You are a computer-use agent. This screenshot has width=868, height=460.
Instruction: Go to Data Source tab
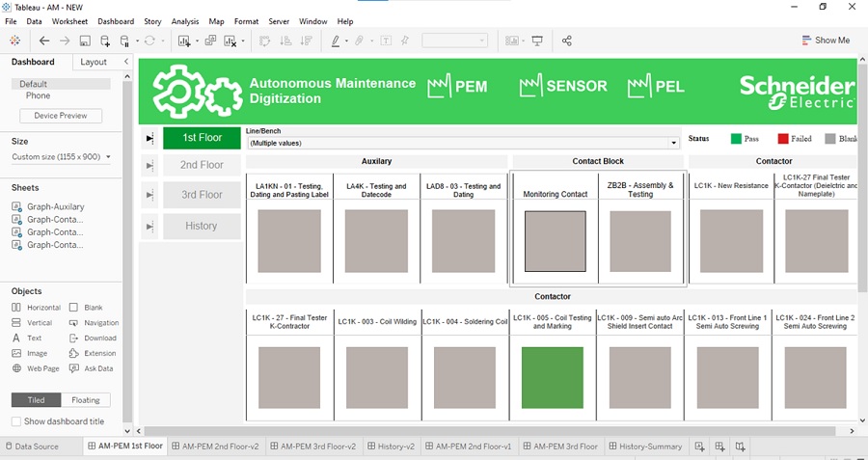[32, 446]
